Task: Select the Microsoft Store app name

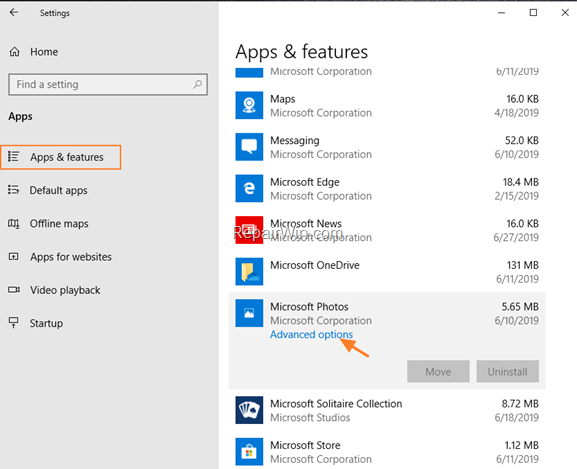Action: pyautogui.click(x=305, y=445)
